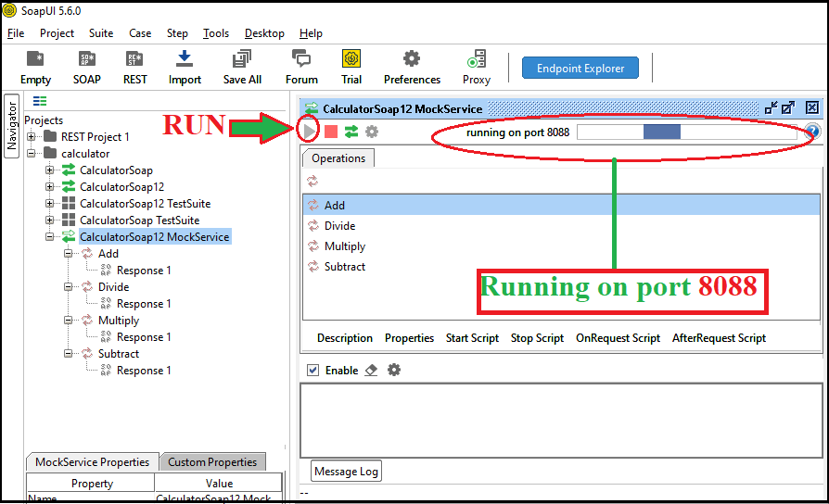Open log settings gear beside Enable
This screenshot has width=829, height=504.
point(394,370)
